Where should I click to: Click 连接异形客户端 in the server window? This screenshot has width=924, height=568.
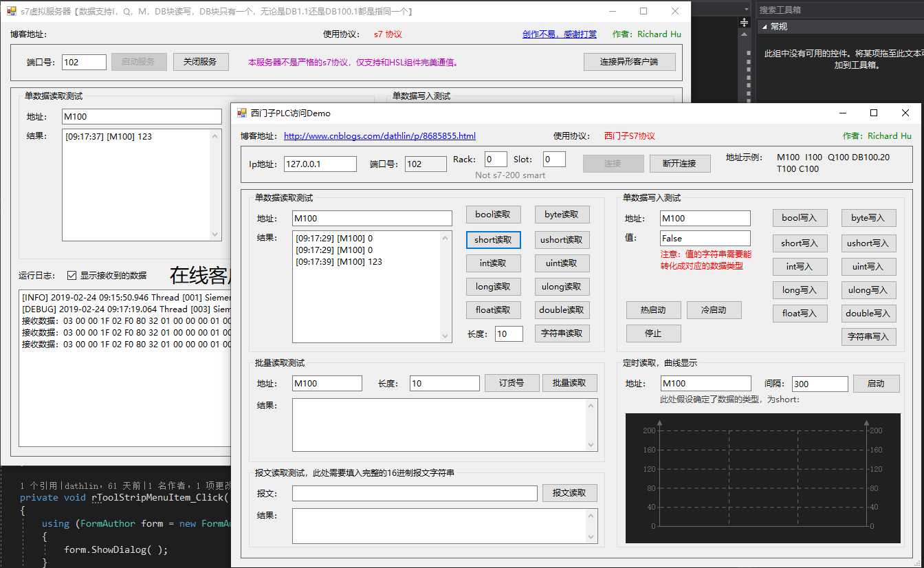tap(629, 62)
